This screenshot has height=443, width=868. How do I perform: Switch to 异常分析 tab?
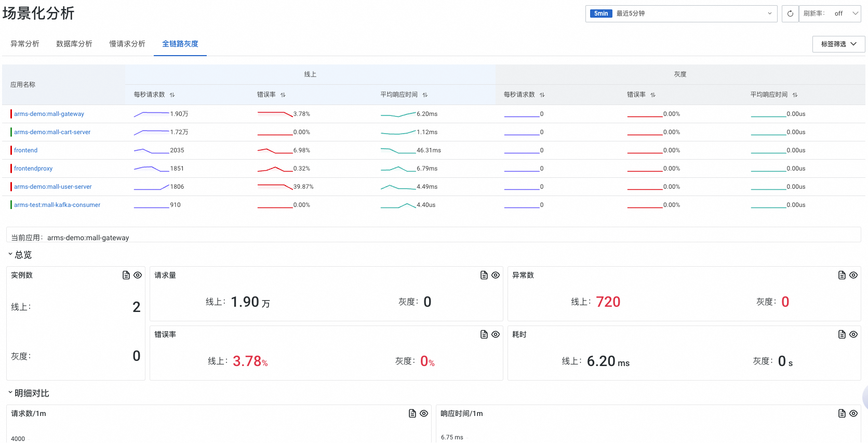click(x=25, y=44)
